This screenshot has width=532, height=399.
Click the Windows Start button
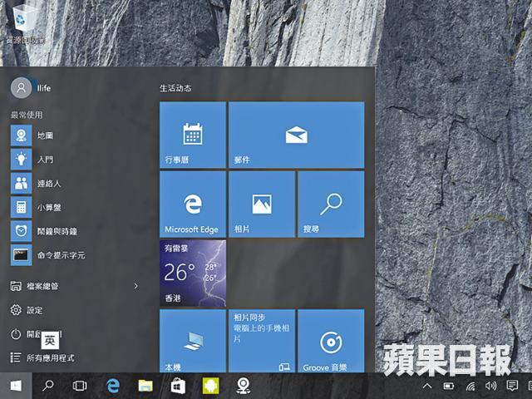click(x=16, y=386)
